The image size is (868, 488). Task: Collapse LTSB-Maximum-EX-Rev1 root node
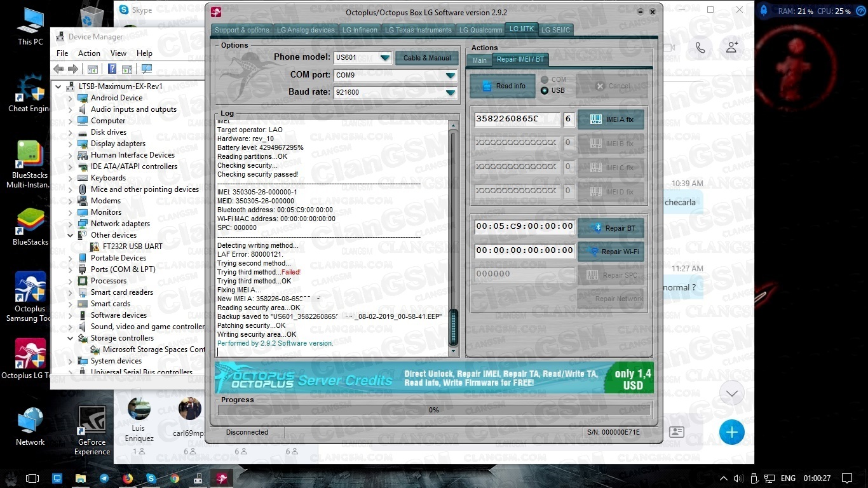[x=58, y=86]
